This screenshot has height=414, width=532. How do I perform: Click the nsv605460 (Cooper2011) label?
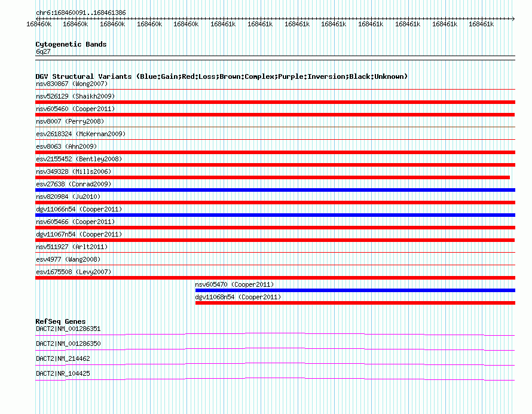[x=75, y=109]
